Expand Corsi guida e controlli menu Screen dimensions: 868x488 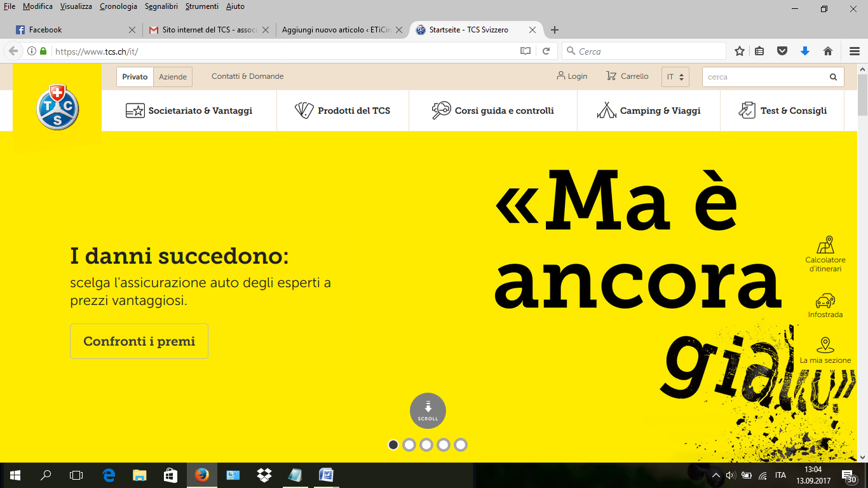point(492,111)
